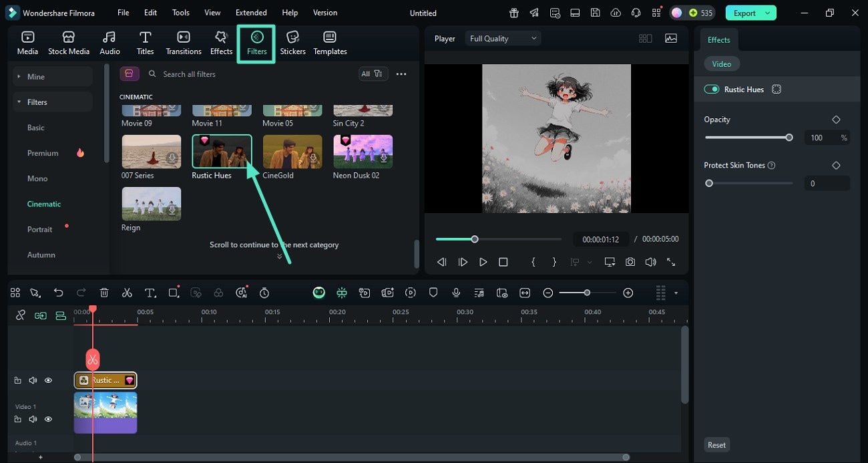868x463 pixels.
Task: Select the Premium filter category
Action: click(43, 153)
